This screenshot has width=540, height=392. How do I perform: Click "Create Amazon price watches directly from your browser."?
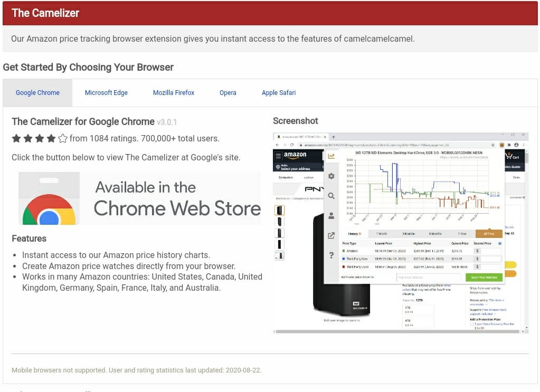pyautogui.click(x=129, y=266)
